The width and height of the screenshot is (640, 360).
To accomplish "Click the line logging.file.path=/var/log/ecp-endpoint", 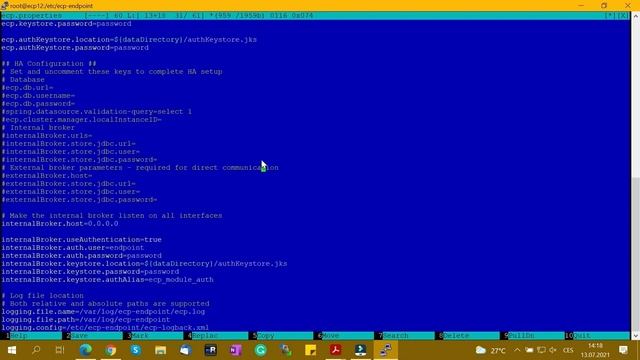I will pos(86,320).
